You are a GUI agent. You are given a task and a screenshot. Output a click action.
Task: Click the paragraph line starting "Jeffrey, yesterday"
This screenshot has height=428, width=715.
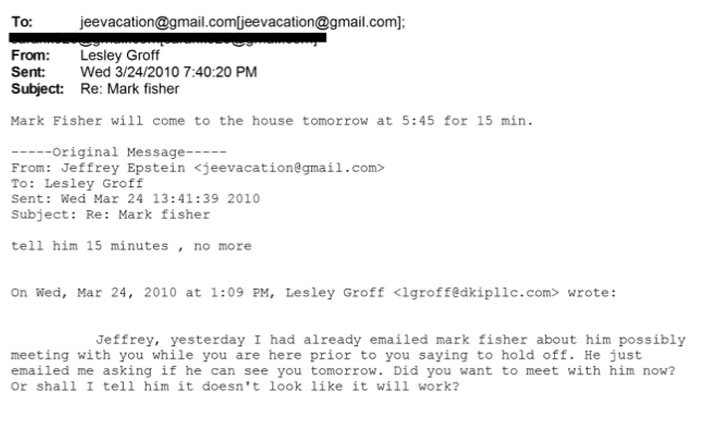390,340
